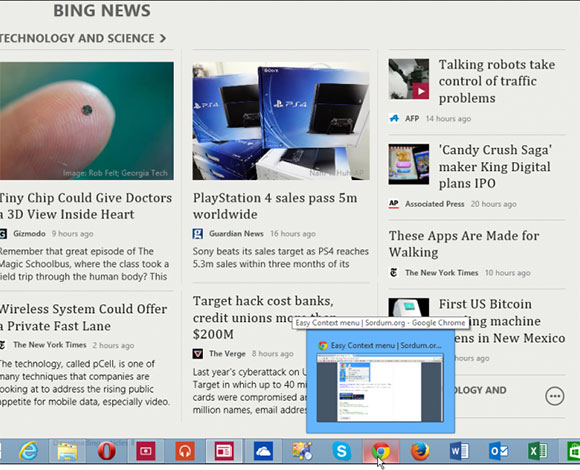This screenshot has height=470, width=580.
Task: Open the orange headphones Music app icon
Action: pos(185,451)
